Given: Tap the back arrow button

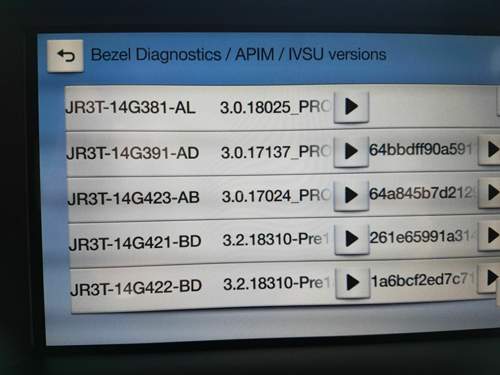Looking at the screenshot, I should tap(65, 56).
